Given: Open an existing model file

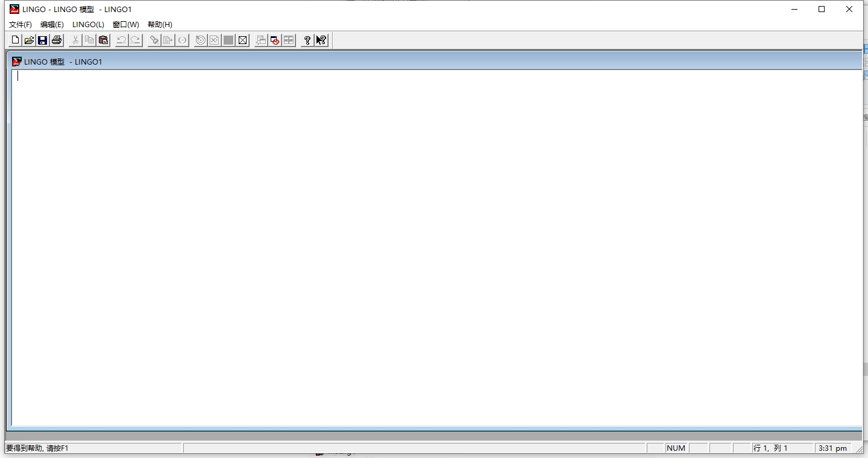Looking at the screenshot, I should (29, 40).
